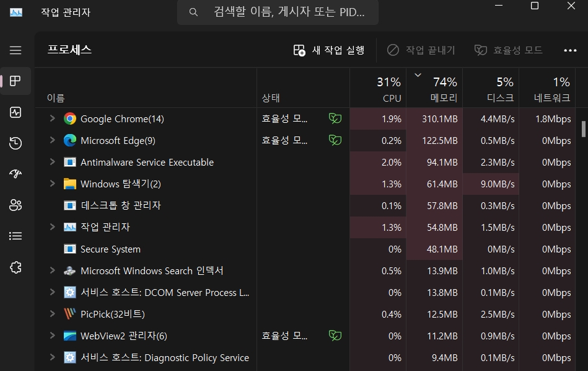Click Chrome's efficiency mode leaf icon

[335, 118]
